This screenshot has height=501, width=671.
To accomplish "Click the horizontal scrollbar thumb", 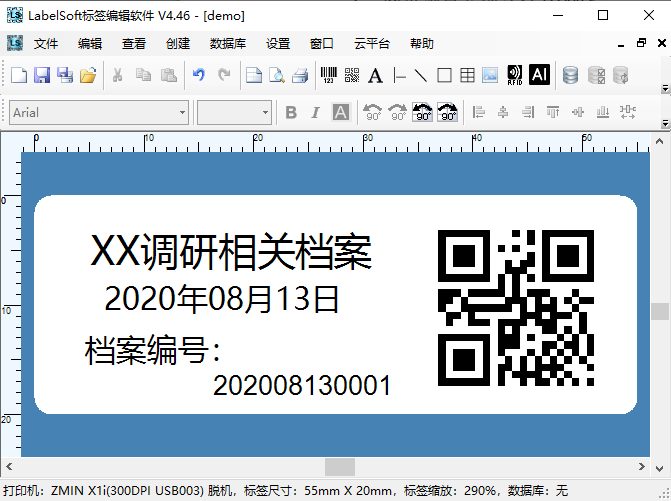I will (340, 467).
